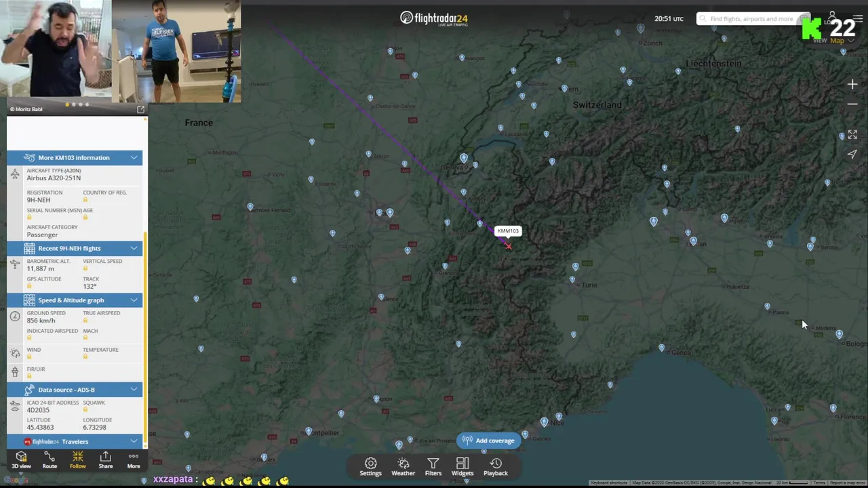Expand the Travelers section

pos(75,441)
